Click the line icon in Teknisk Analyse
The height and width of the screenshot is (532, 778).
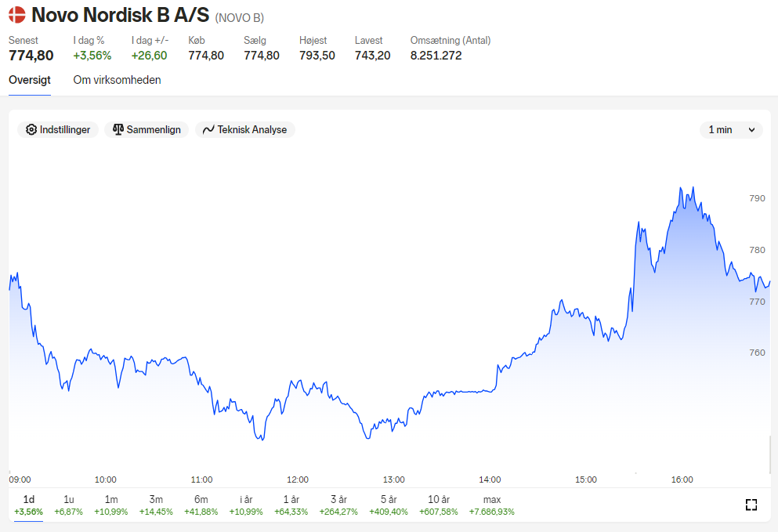point(209,129)
